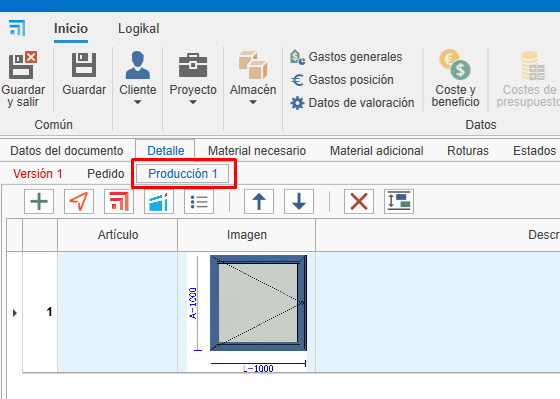Add a new position with green plus
Image resolution: width=560 pixels, height=399 pixels.
click(x=39, y=201)
